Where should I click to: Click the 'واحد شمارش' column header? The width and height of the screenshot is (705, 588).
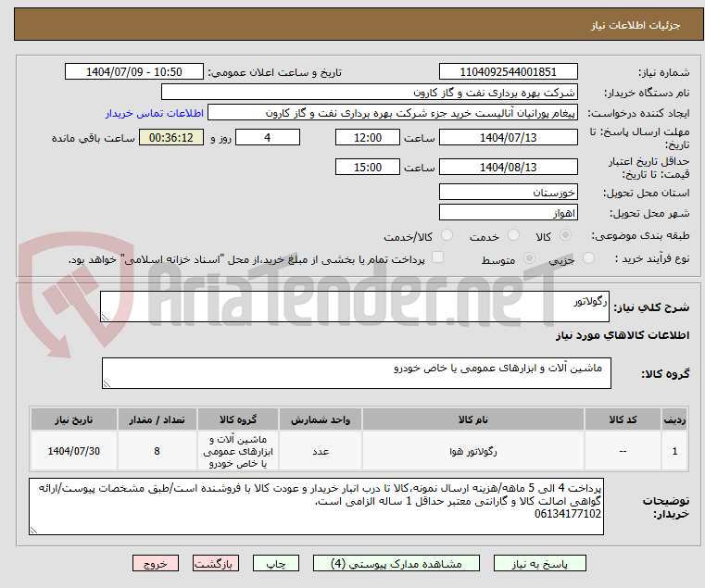[x=321, y=419]
